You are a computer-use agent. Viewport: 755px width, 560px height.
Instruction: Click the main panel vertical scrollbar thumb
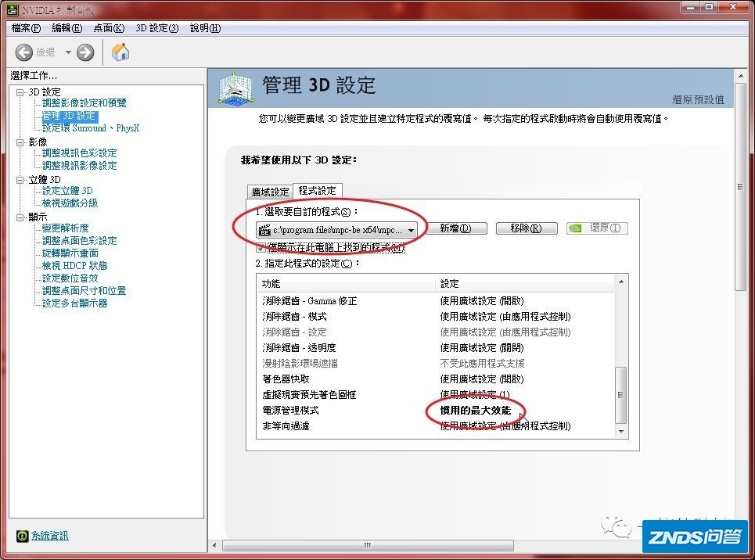point(740,187)
